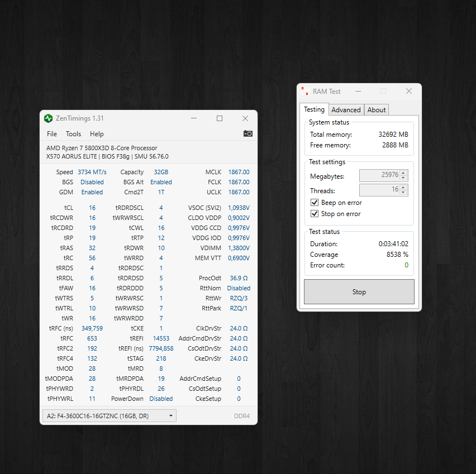
Task: Click the RAM Test app logo icon
Action: 305,91
